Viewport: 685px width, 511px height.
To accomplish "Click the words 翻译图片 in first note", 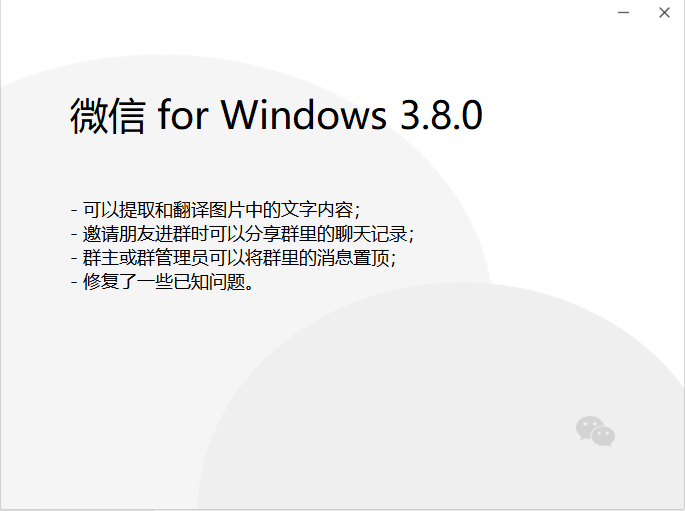I will pos(208,210).
